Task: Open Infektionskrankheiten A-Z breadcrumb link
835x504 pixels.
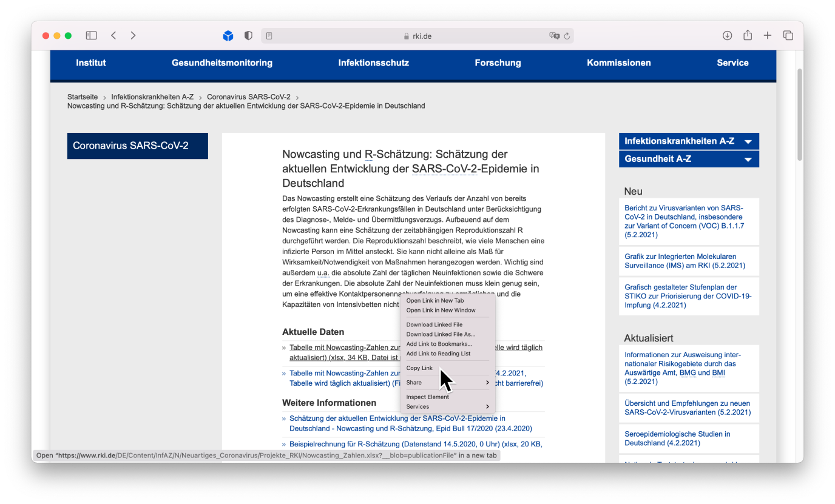Action: [x=152, y=97]
